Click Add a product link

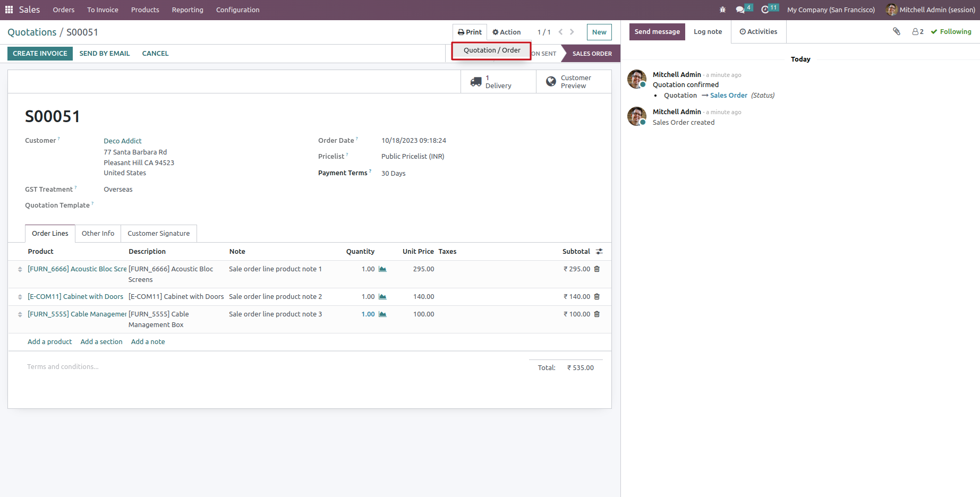pyautogui.click(x=49, y=342)
